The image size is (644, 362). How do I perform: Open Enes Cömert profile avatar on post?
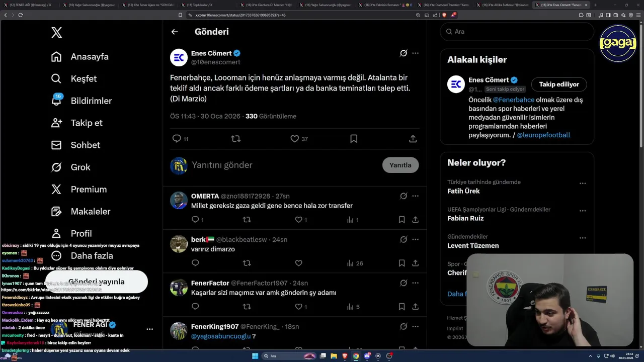point(179,58)
